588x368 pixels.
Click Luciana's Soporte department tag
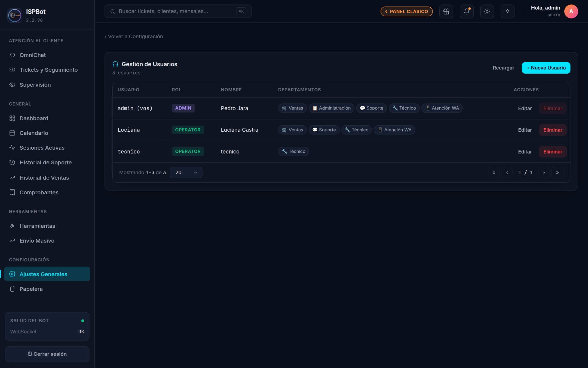[324, 130]
